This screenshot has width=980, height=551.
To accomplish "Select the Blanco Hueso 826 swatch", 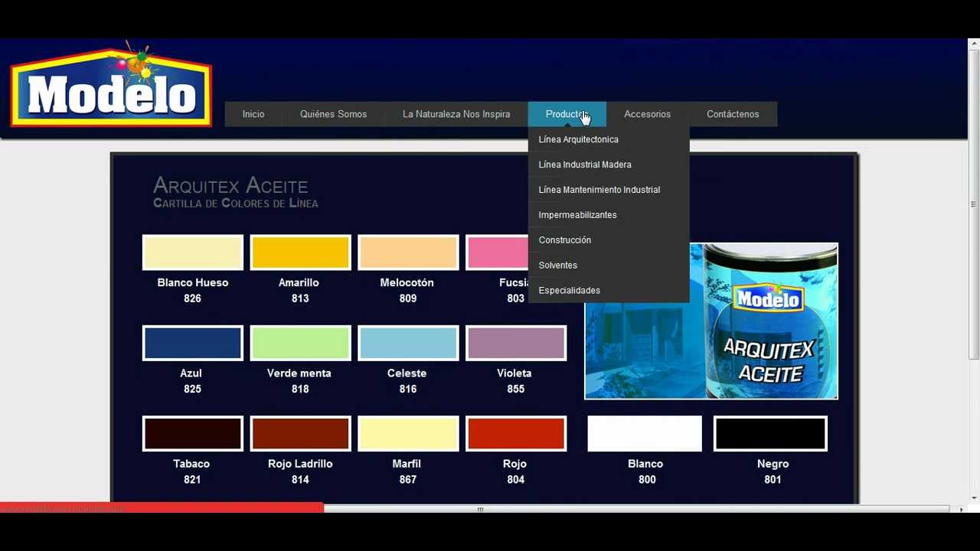I will [x=193, y=253].
